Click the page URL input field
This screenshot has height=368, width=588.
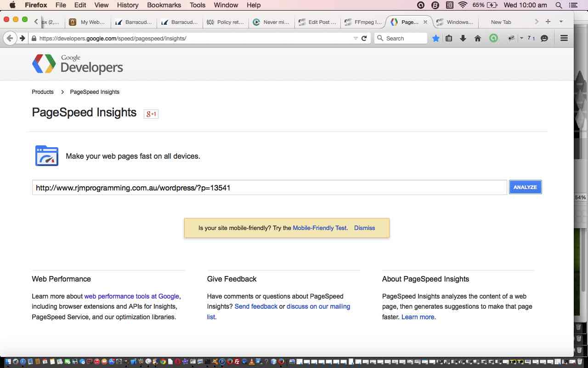tap(269, 187)
